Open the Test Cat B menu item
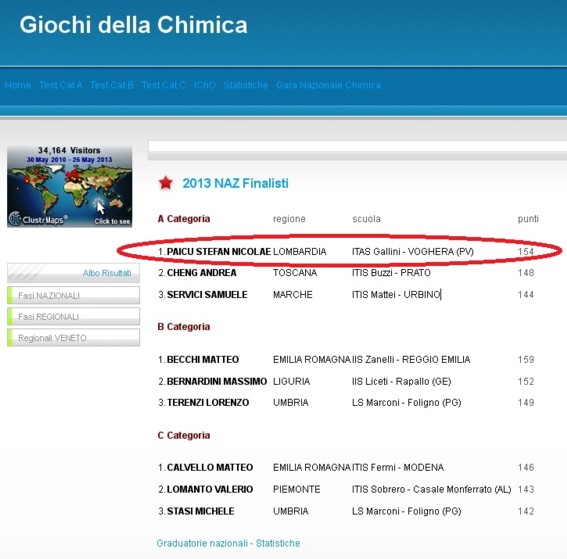 pyautogui.click(x=112, y=85)
